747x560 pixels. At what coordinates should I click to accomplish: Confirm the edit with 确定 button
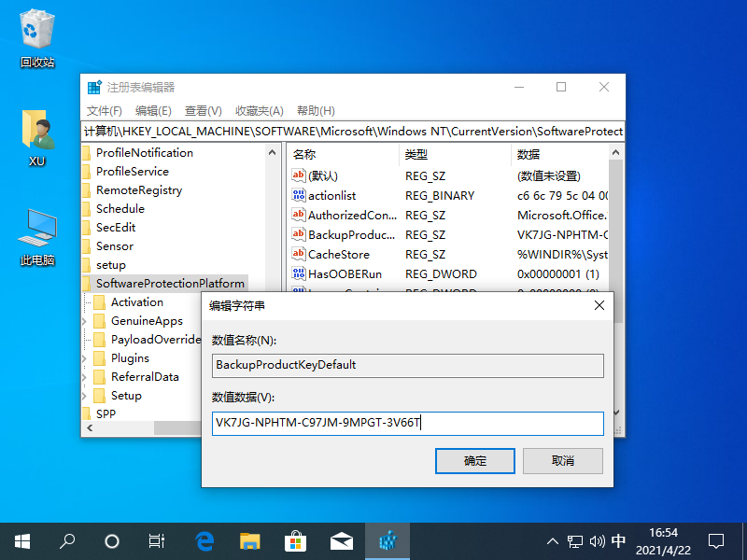[474, 460]
